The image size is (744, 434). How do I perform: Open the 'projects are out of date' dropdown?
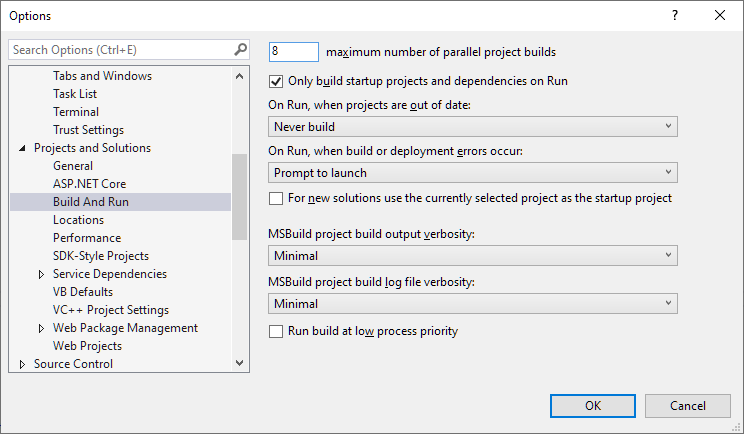473,126
